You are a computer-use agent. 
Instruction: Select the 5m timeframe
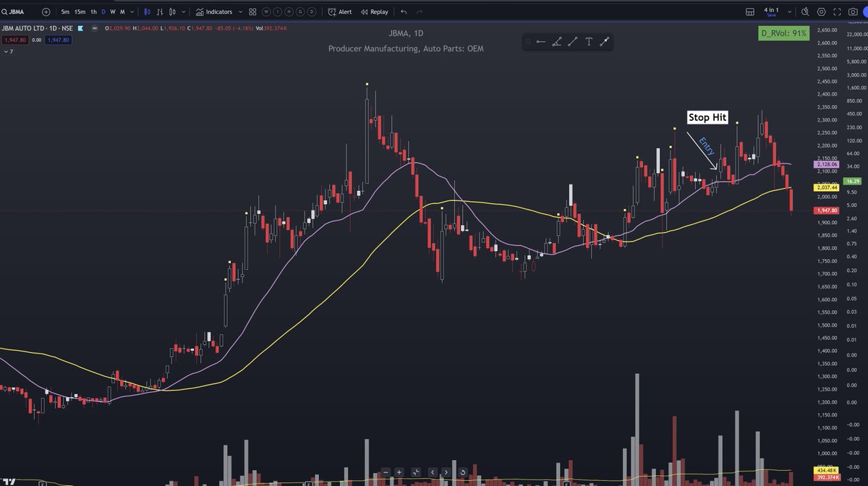point(66,12)
